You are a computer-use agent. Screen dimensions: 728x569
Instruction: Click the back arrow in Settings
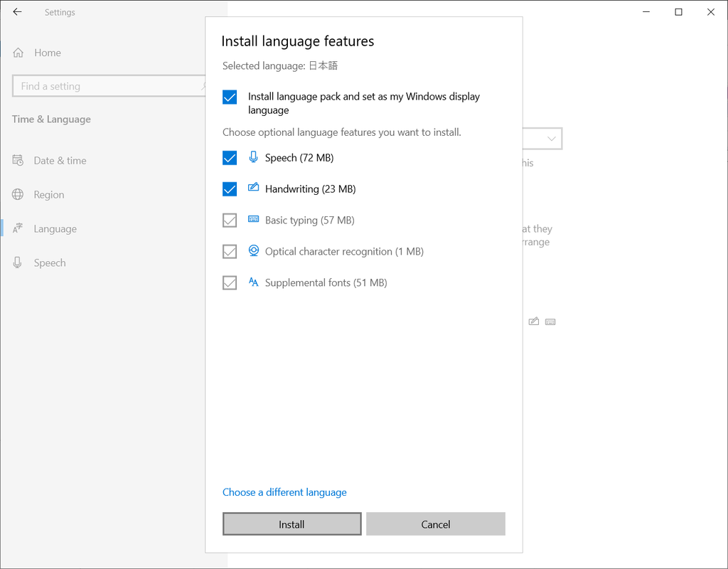[x=17, y=12]
